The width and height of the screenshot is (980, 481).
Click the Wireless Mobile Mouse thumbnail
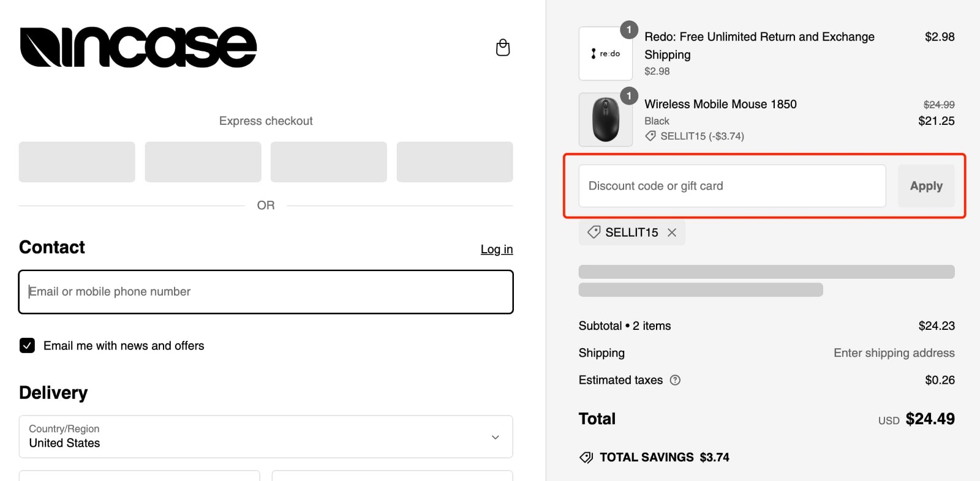point(605,119)
